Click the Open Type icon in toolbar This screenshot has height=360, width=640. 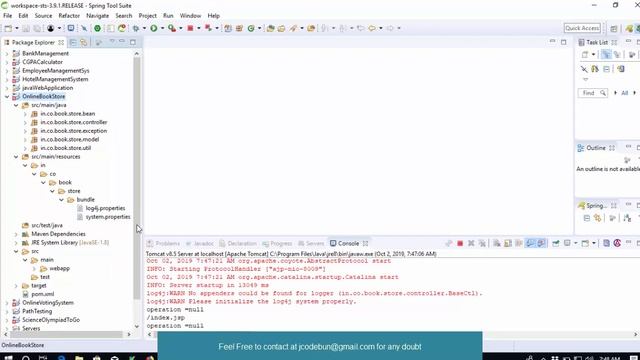[270, 28]
